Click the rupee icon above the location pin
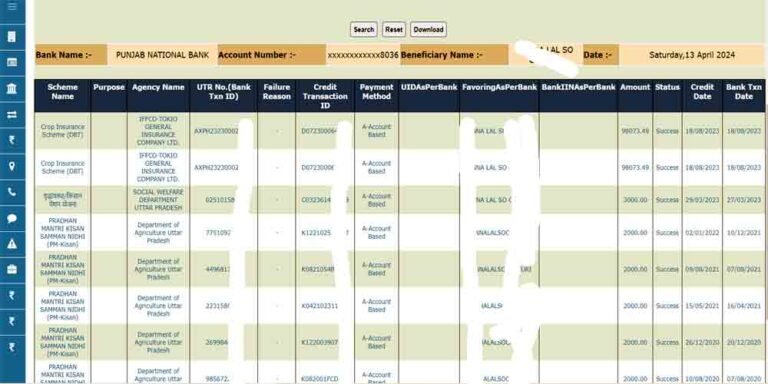 coord(12,140)
